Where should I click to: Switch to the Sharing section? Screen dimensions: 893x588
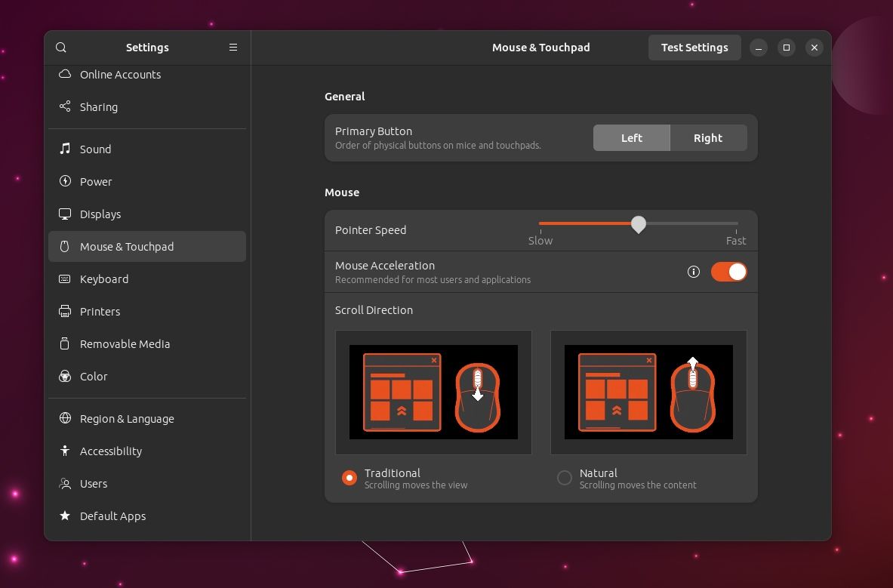coord(99,106)
